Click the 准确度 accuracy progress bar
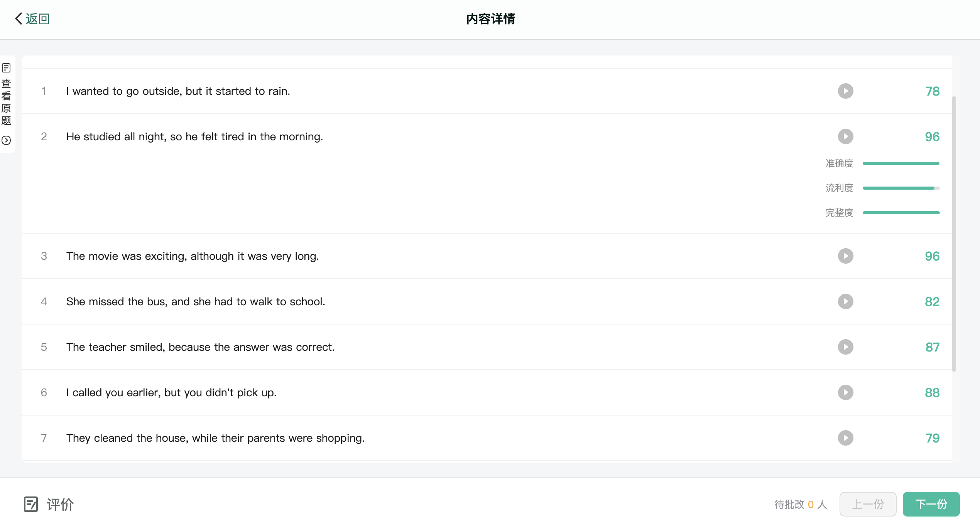980x525 pixels. click(x=901, y=163)
